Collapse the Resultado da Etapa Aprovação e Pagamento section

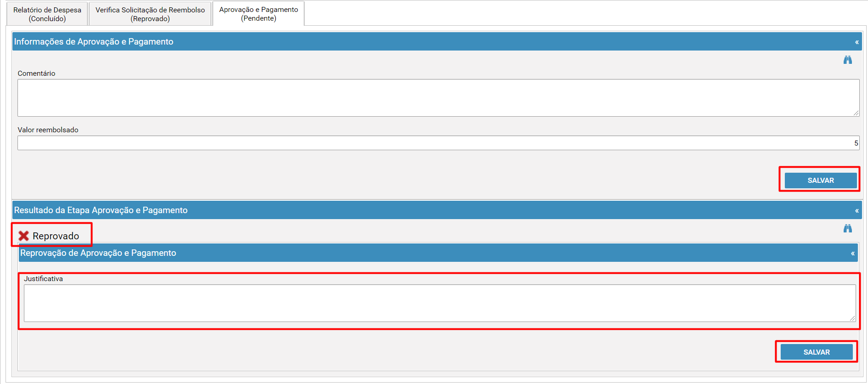857,210
